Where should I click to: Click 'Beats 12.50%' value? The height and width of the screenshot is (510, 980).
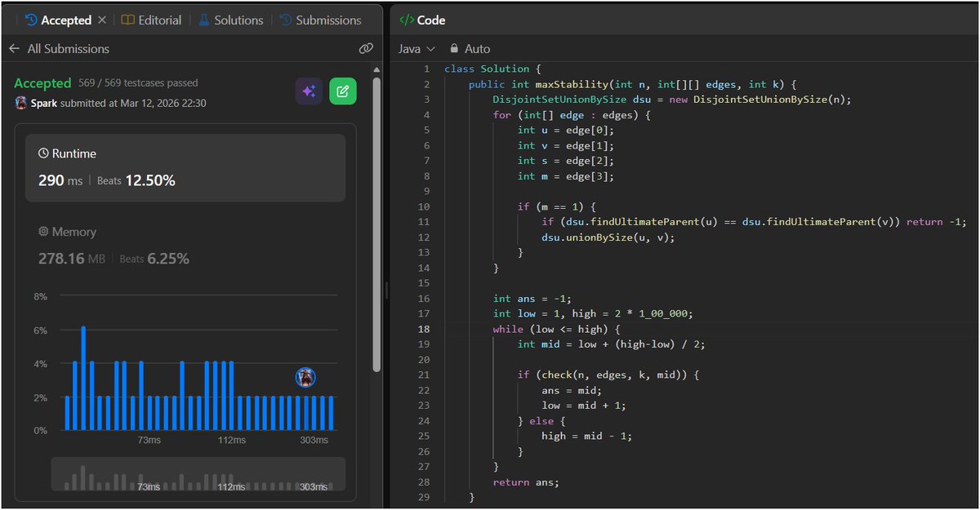click(136, 181)
